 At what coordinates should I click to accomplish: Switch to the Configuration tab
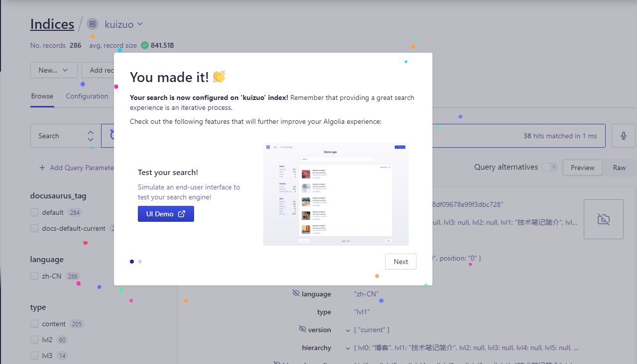tap(87, 96)
